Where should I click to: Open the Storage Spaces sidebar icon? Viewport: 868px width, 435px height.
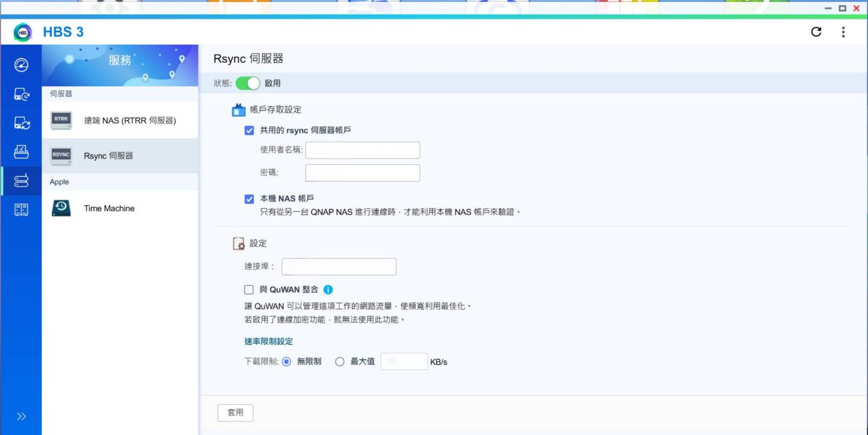click(x=21, y=210)
